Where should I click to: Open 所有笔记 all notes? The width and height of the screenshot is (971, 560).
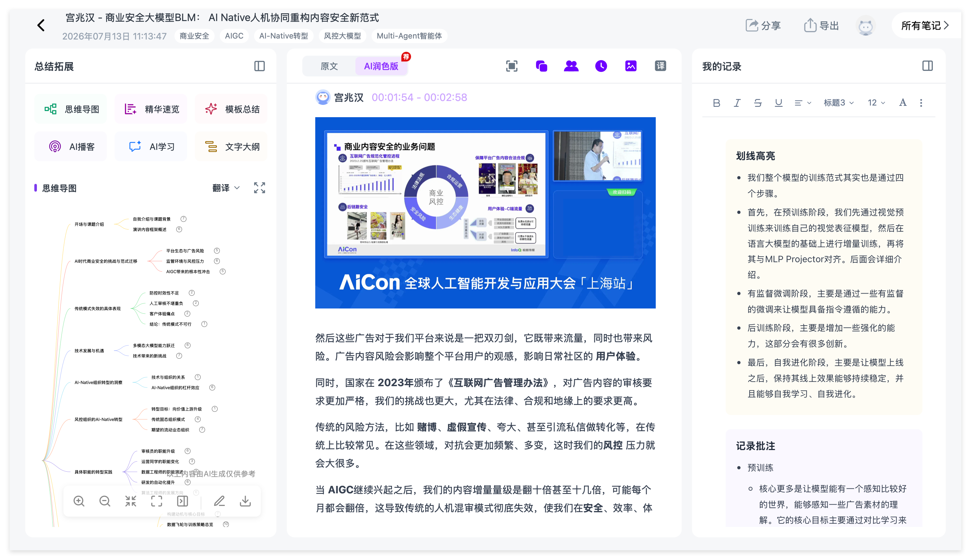click(926, 26)
